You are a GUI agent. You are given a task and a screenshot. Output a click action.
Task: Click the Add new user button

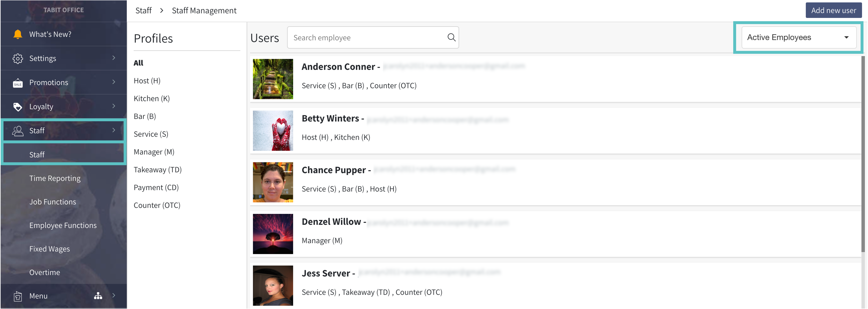click(x=833, y=11)
